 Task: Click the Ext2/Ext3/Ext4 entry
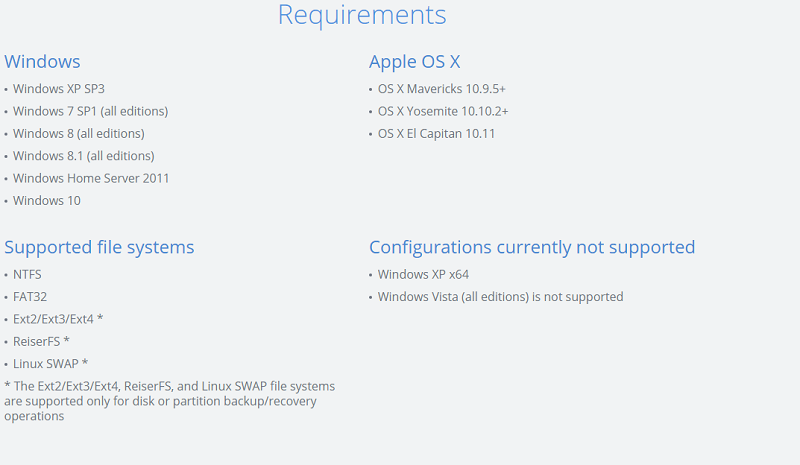click(58, 320)
